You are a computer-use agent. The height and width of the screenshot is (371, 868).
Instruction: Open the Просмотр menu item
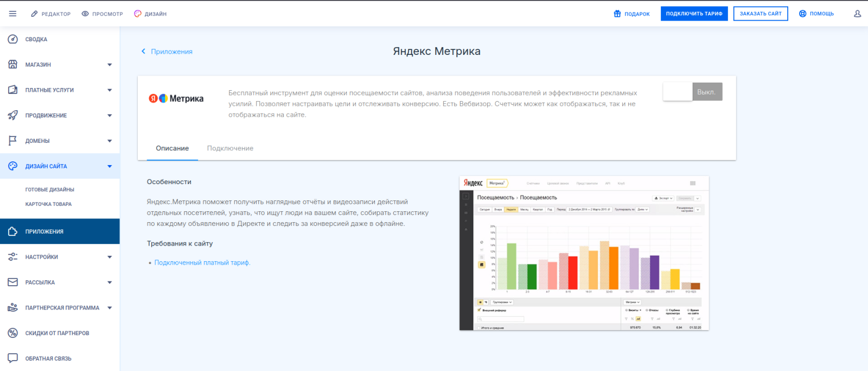[102, 14]
